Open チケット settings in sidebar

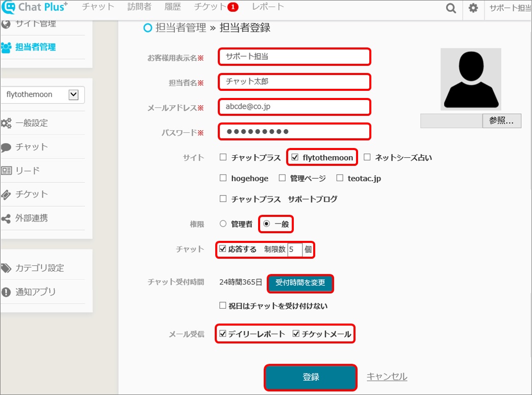(x=32, y=194)
